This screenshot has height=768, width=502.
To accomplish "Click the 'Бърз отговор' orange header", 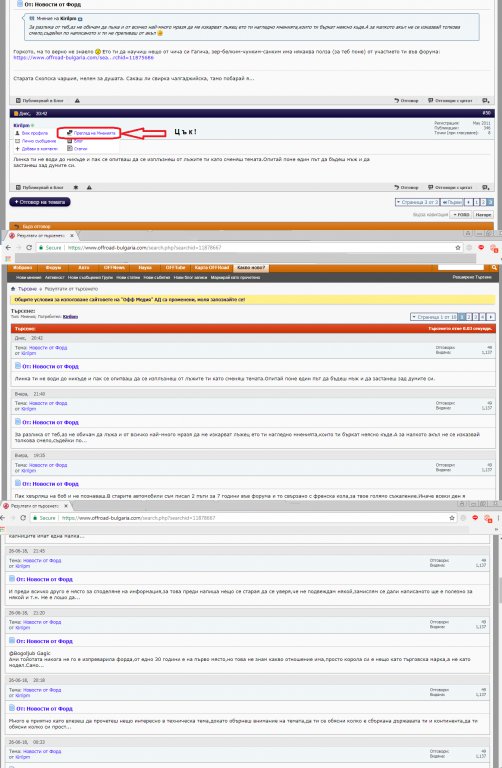I will [x=252, y=226].
